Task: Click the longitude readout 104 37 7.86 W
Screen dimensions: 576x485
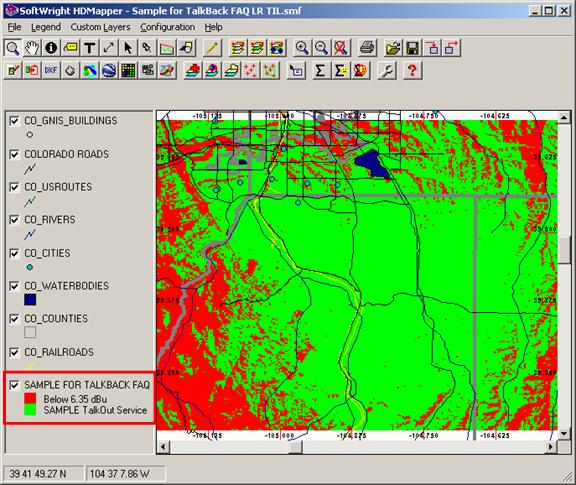Action: (x=120, y=474)
